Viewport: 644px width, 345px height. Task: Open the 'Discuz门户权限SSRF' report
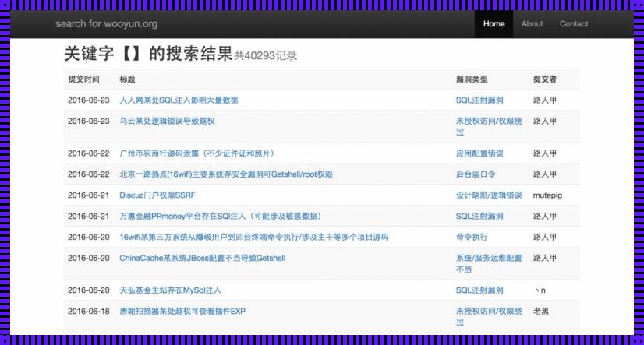[x=157, y=195]
